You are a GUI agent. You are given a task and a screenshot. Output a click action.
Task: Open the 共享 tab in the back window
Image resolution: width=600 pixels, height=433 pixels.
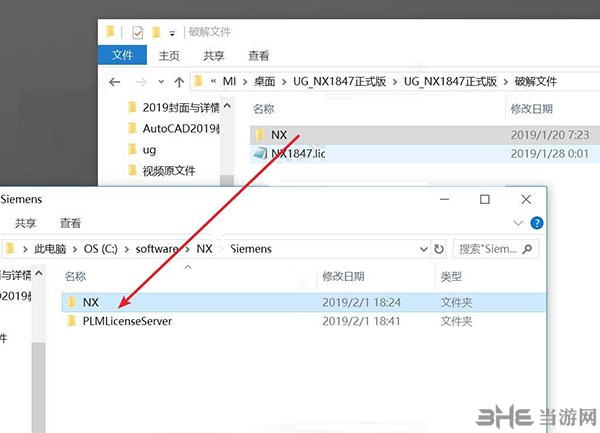pyautogui.click(x=214, y=56)
